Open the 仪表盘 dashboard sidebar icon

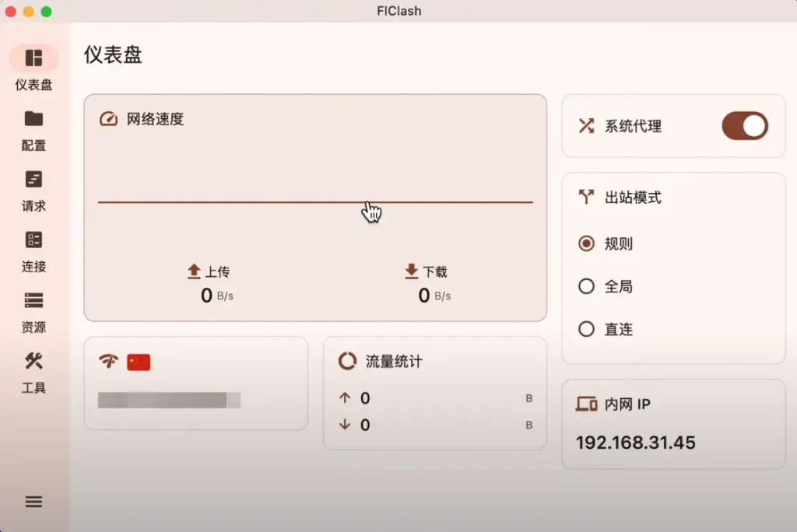[x=33, y=58]
